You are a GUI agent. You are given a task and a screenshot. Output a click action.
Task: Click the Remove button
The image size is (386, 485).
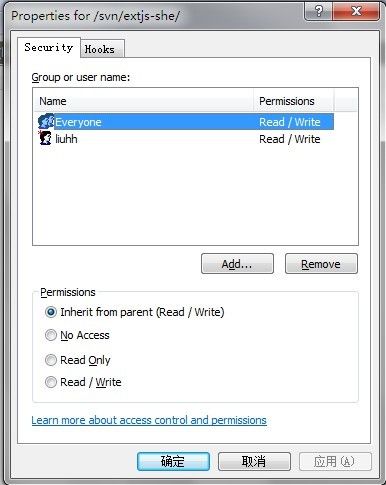[x=321, y=264]
